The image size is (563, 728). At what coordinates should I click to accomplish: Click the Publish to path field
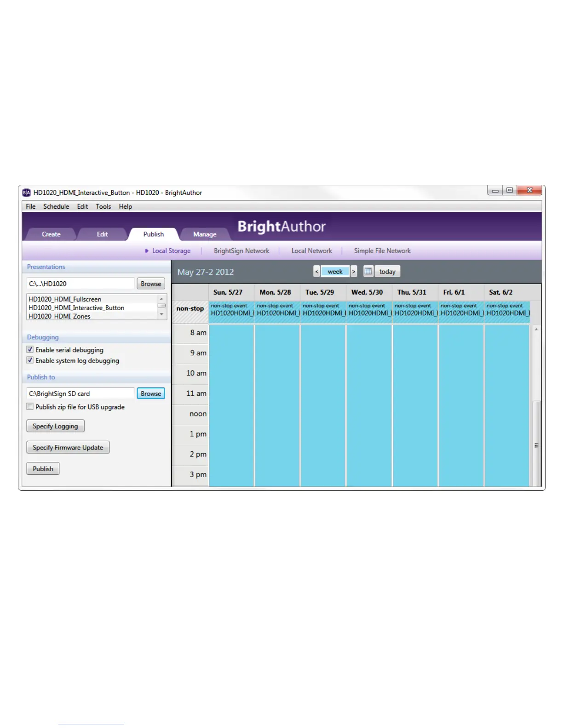[x=80, y=393]
